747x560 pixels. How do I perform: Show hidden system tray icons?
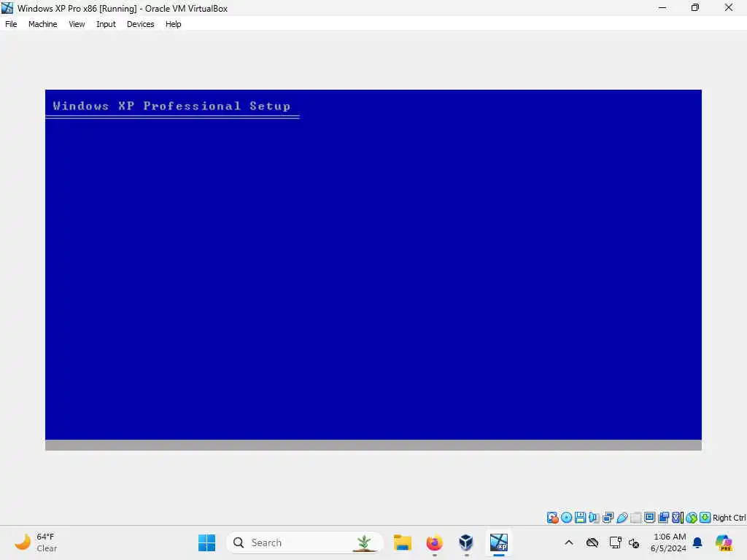(x=569, y=542)
